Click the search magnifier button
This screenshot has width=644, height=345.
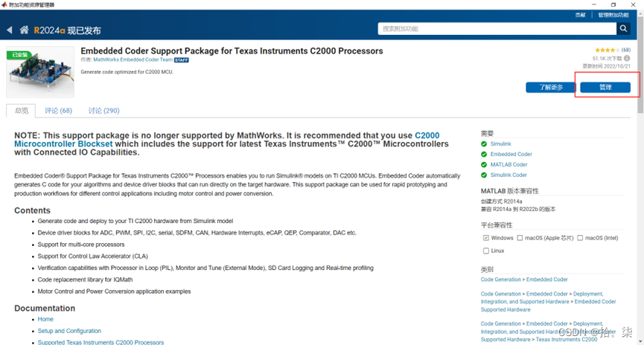(623, 28)
